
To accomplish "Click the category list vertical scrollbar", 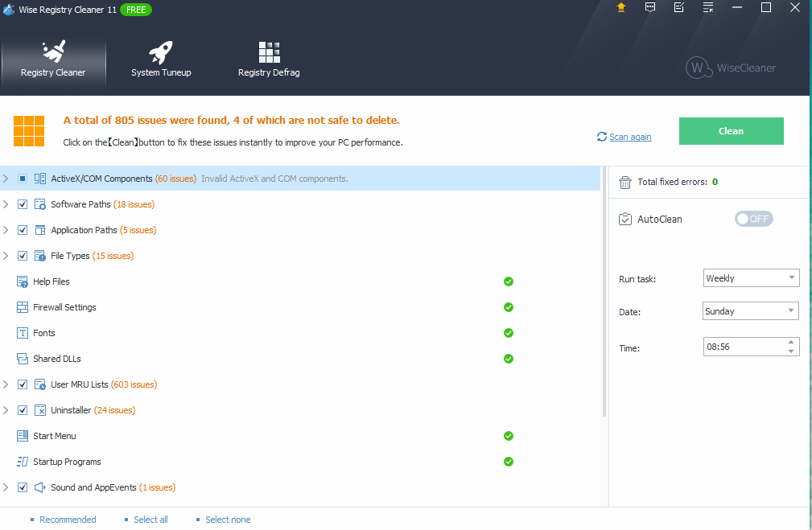I will click(604, 292).
